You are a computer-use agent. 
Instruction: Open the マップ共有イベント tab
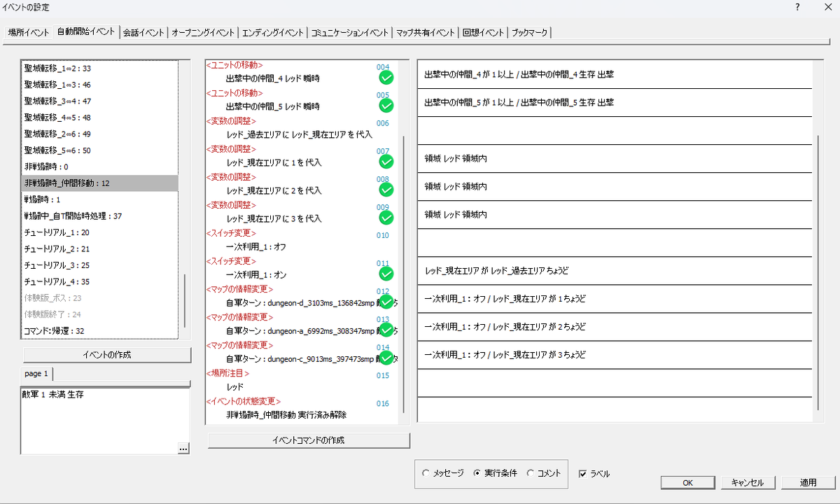coord(425,33)
